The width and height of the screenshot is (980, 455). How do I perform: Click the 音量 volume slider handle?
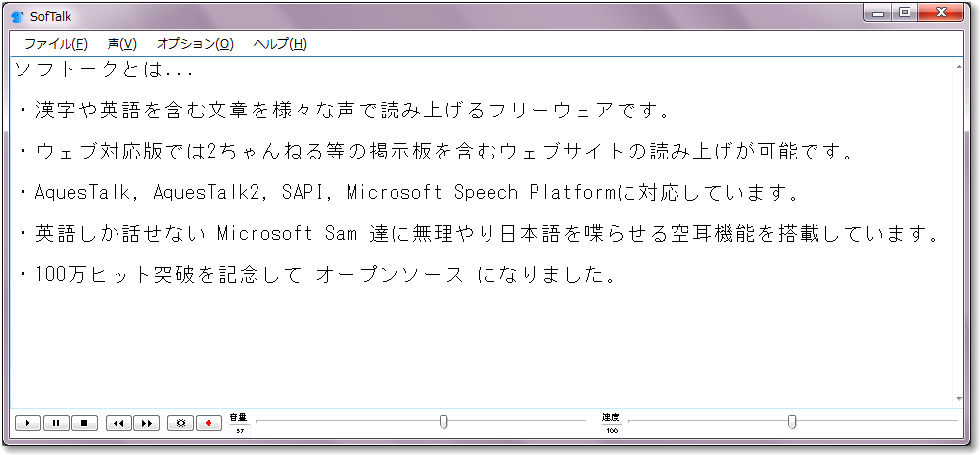[443, 422]
